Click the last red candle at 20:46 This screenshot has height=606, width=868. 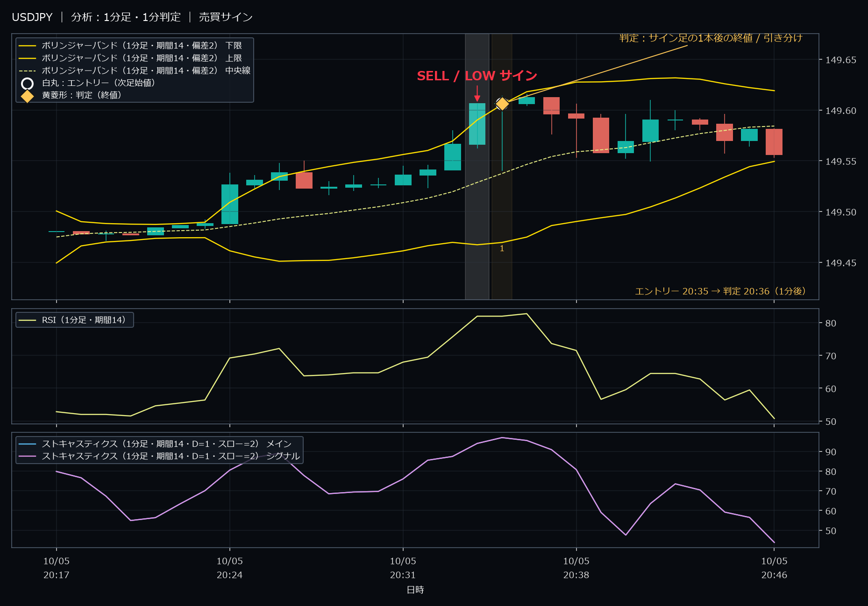(774, 142)
